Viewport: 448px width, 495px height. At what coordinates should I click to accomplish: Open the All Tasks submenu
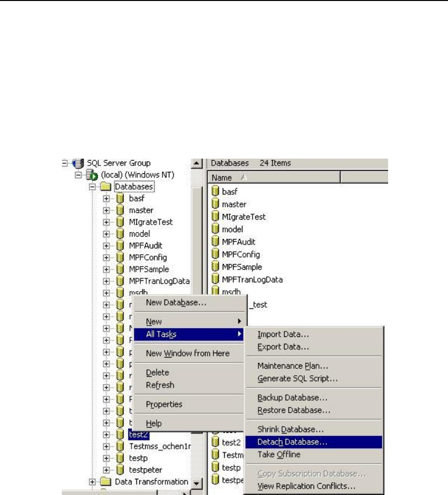point(188,334)
